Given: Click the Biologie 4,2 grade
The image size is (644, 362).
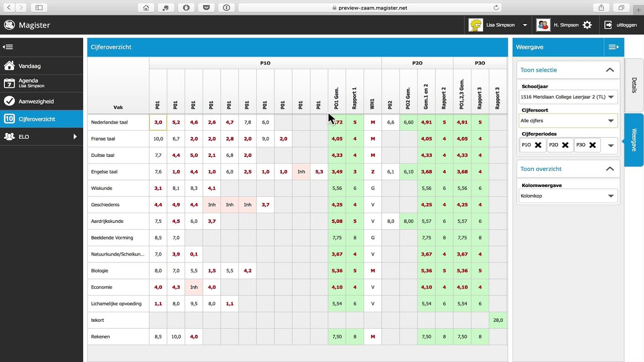Looking at the screenshot, I should [248, 270].
